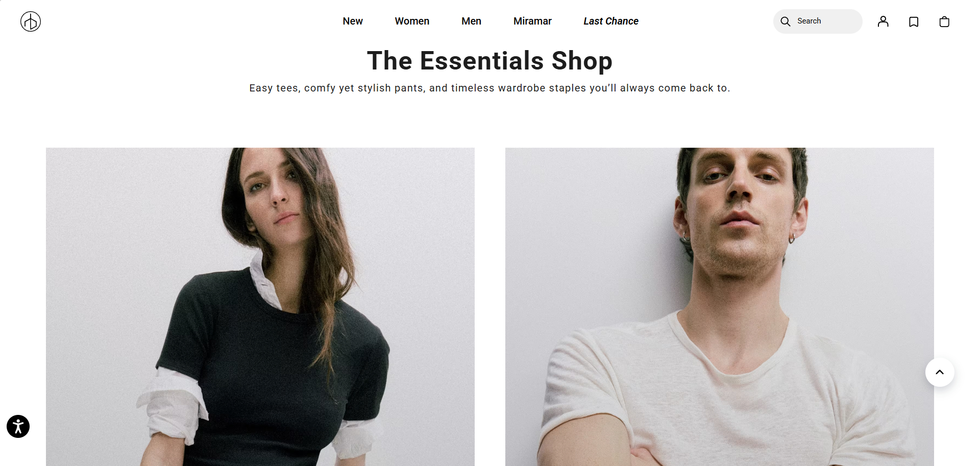
Task: Open the accessibility options icon
Action: point(18,426)
